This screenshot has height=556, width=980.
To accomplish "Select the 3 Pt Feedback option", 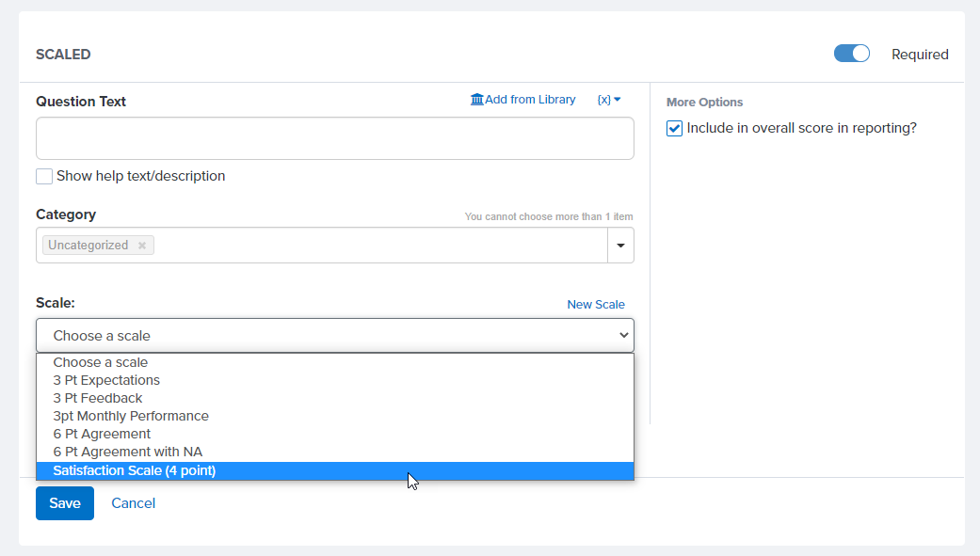I will coord(98,398).
